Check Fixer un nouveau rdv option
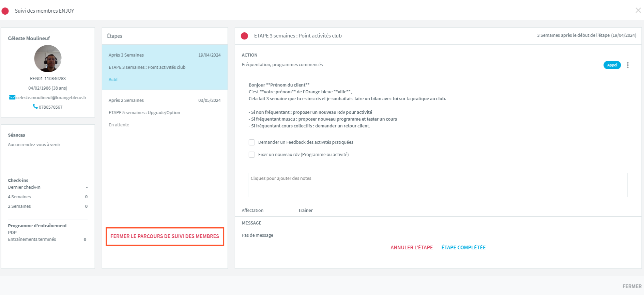Screen dimensions: 644x295 pyautogui.click(x=252, y=155)
